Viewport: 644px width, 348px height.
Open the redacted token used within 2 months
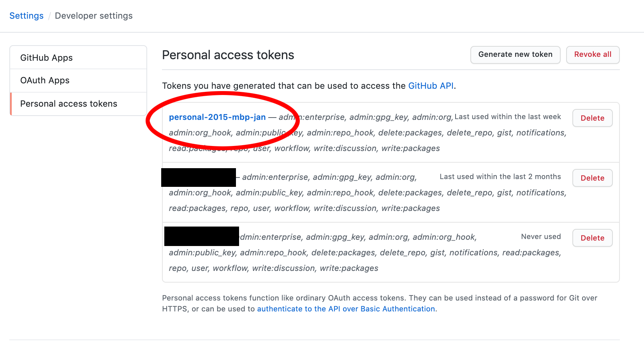click(199, 178)
